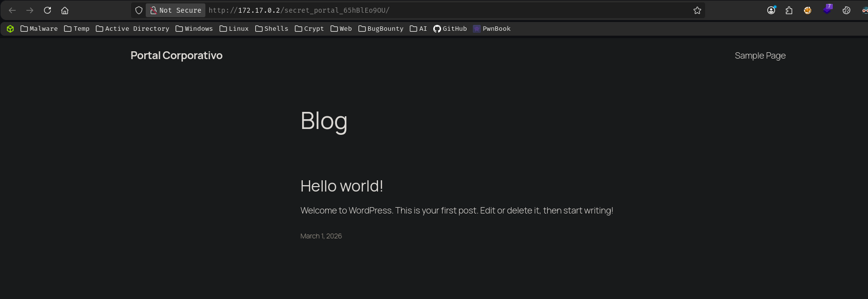Reload the current page
Viewport: 868px width, 299px height.
(x=47, y=10)
